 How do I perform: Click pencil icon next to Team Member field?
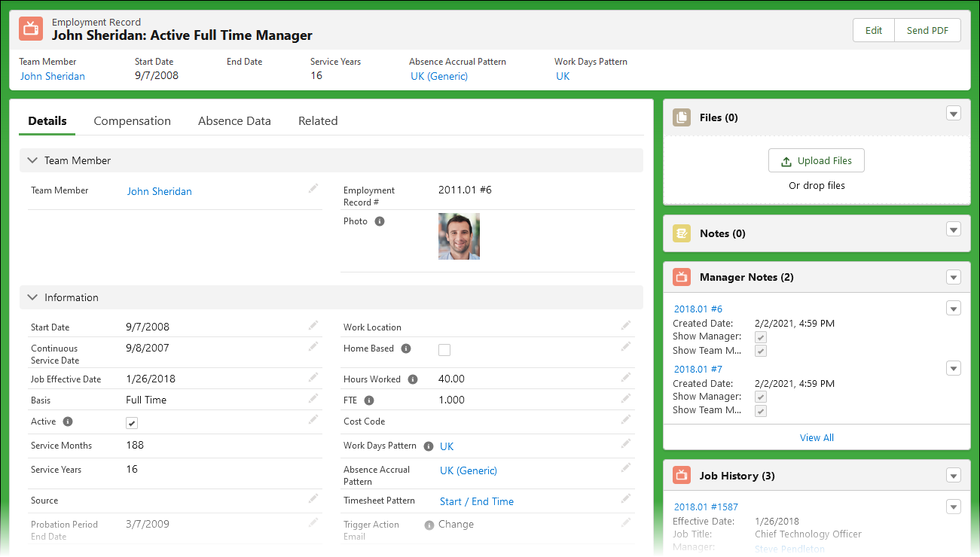point(313,188)
